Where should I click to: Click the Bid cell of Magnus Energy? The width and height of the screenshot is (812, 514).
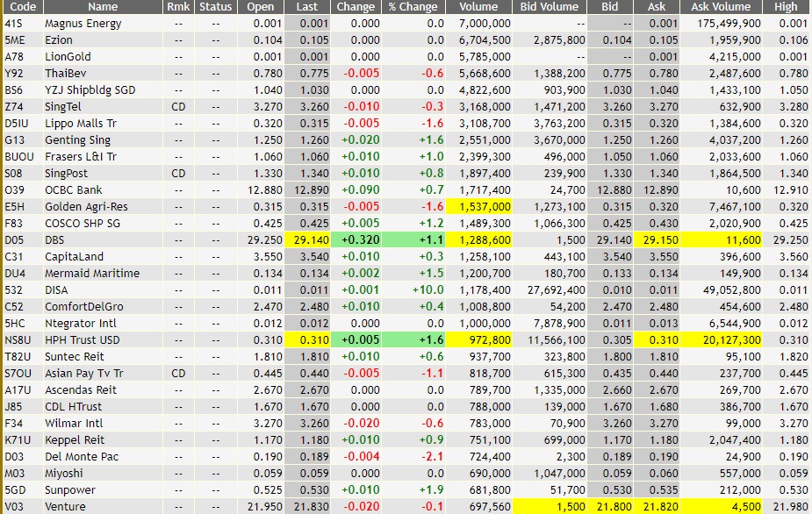pyautogui.click(x=610, y=24)
